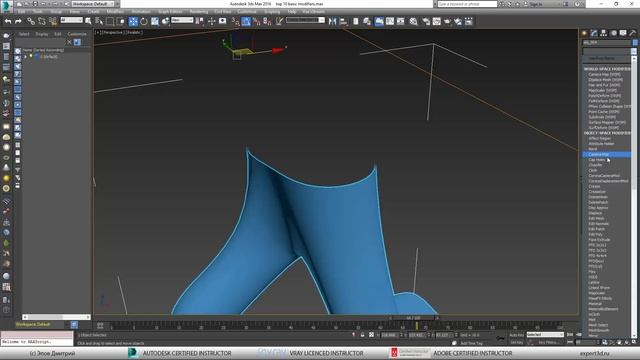Click the Scene Explorer horizontal scrollbar
640x360 pixels.
click(56, 317)
